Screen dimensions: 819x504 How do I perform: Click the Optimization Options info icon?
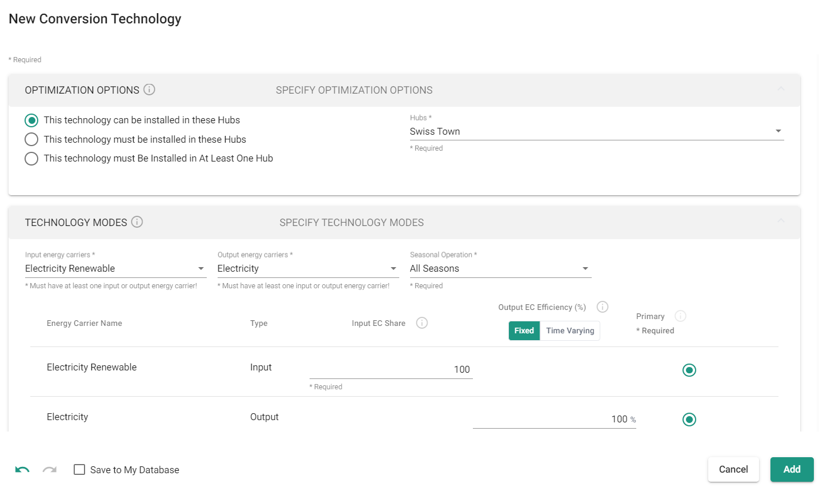tap(149, 90)
